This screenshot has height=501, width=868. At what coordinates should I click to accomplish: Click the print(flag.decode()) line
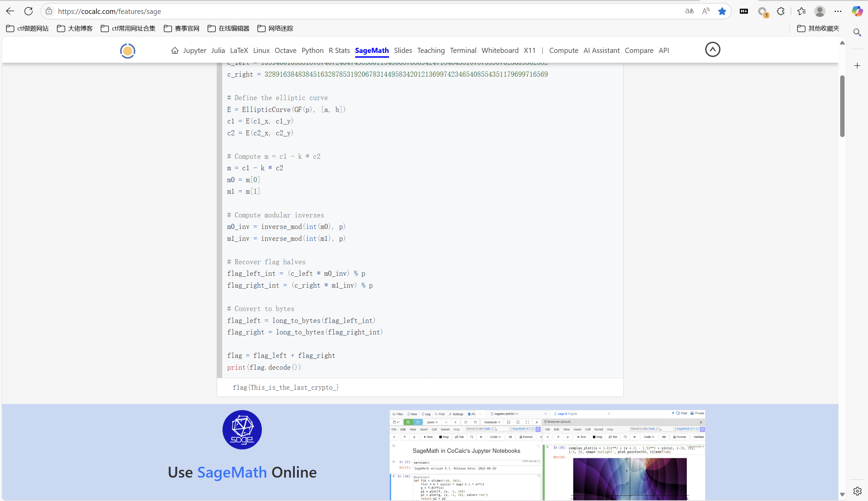pyautogui.click(x=264, y=367)
